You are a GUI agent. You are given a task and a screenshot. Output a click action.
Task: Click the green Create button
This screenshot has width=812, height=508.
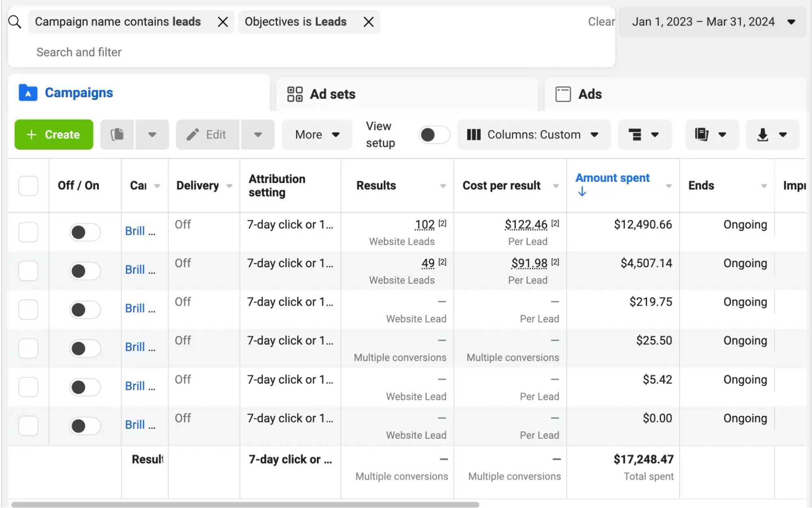click(x=54, y=135)
